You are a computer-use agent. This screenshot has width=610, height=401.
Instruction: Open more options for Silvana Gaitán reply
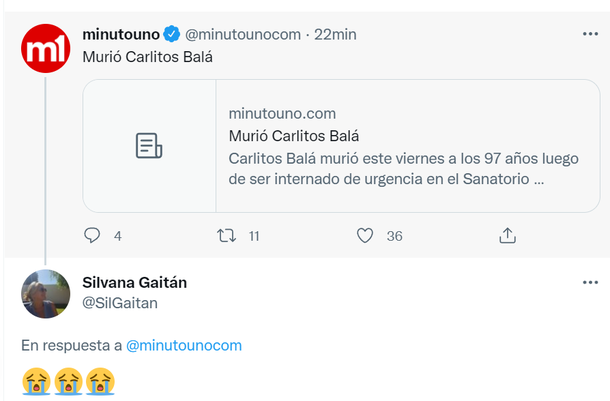(590, 283)
